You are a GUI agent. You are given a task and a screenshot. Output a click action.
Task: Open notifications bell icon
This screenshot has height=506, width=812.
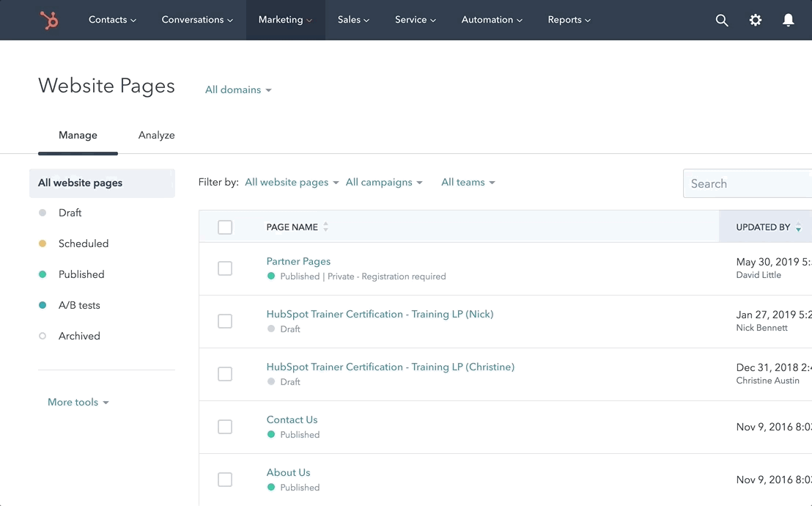pos(788,21)
